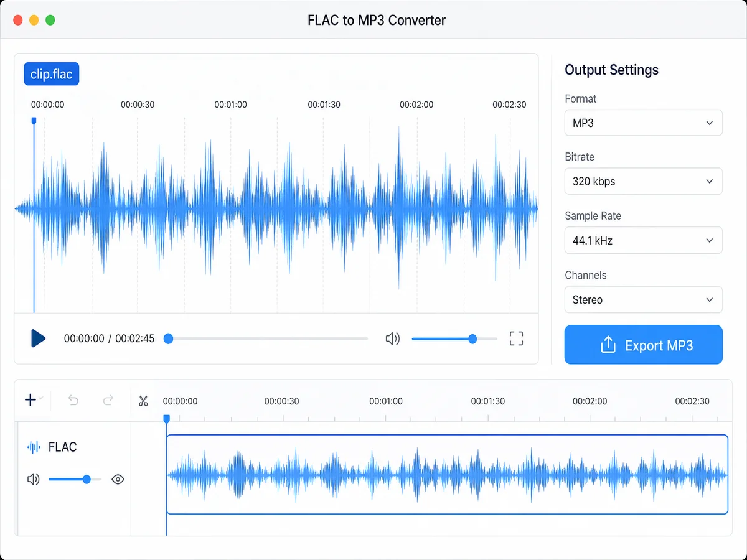
Task: Close the window with red button
Action: tap(17, 20)
